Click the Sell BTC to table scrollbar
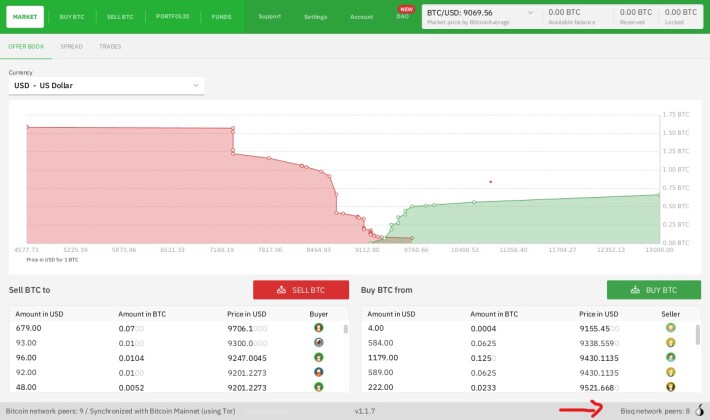Viewport: 710px width, 420px height. (x=345, y=329)
